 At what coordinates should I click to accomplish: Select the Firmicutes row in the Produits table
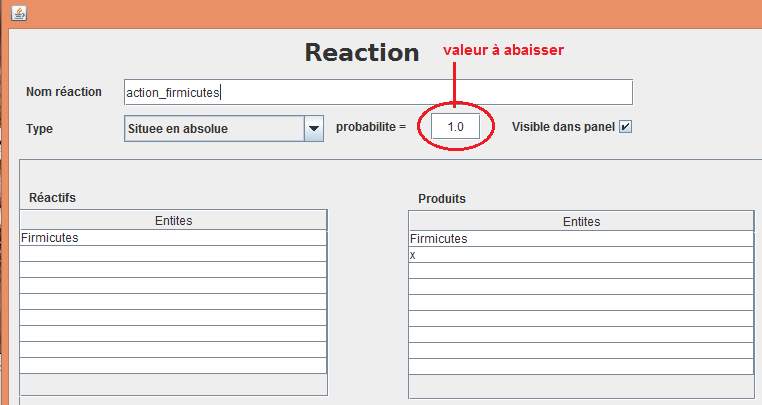[581, 239]
